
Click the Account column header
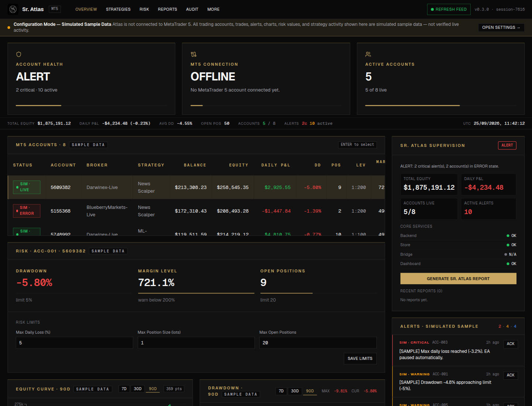pos(63,165)
